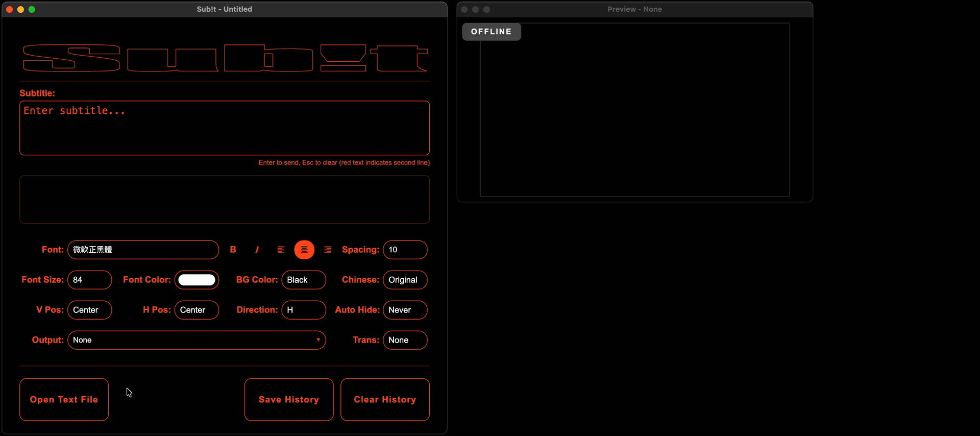The width and height of the screenshot is (980, 436).
Task: Click the Font Size field showing 84
Action: point(89,280)
